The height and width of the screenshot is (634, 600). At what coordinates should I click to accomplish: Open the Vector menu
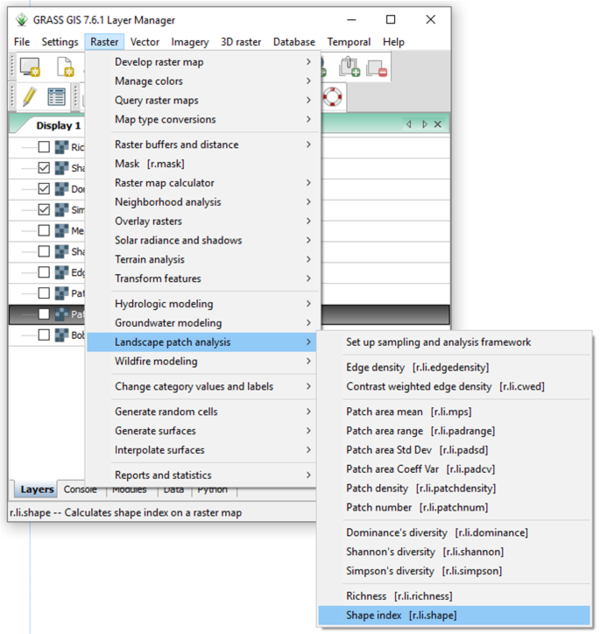coord(145,42)
